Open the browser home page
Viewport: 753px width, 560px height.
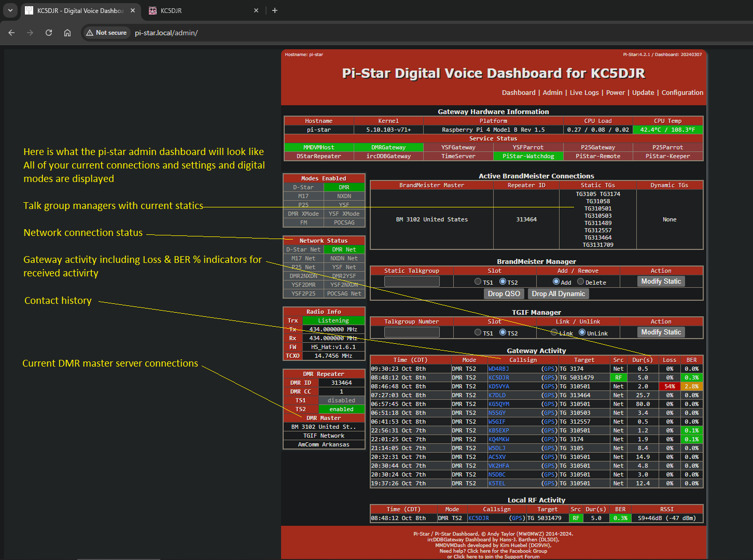67,33
